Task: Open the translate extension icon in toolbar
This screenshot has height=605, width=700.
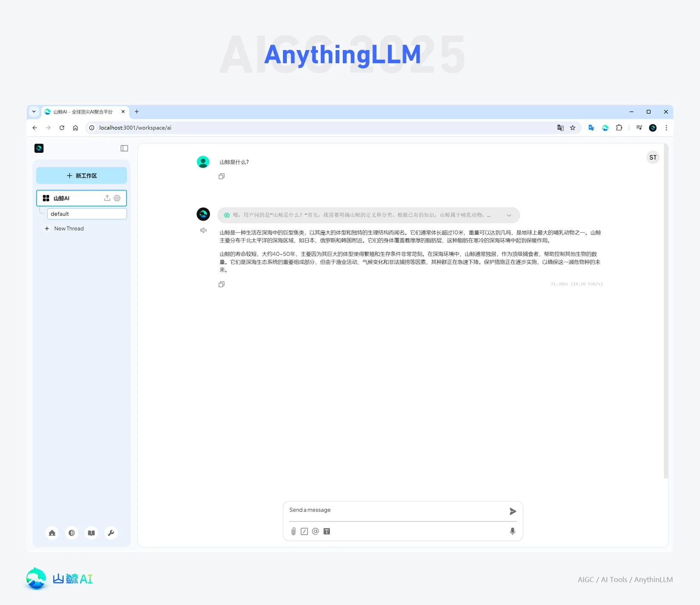Action: click(591, 128)
